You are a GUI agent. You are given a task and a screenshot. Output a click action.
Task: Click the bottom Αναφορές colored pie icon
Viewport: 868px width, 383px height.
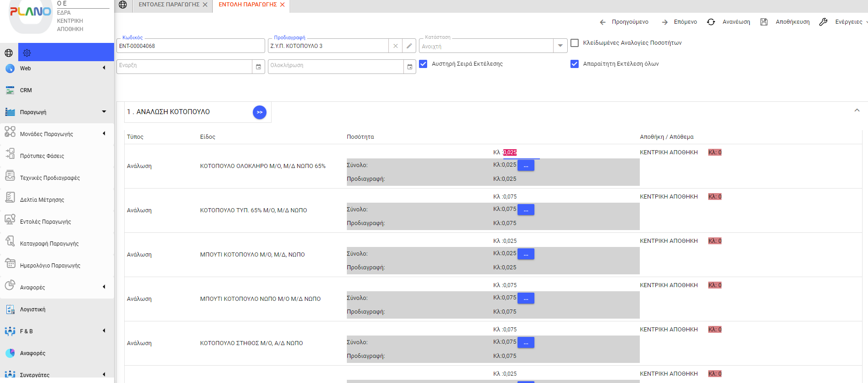(x=10, y=353)
